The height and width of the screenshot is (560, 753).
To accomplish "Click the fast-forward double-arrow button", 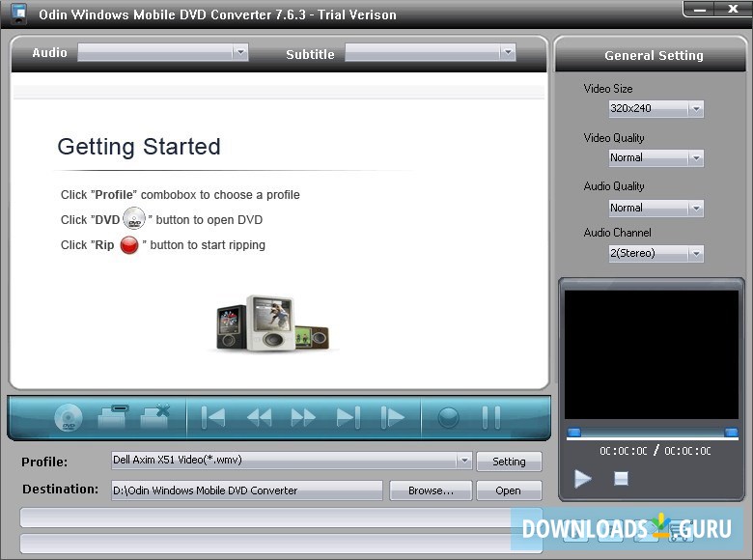I will 303,417.
